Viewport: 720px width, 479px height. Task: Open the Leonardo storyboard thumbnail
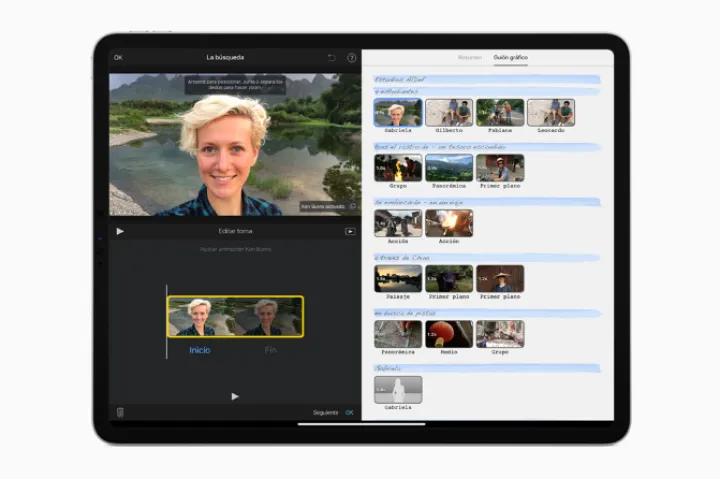(551, 112)
